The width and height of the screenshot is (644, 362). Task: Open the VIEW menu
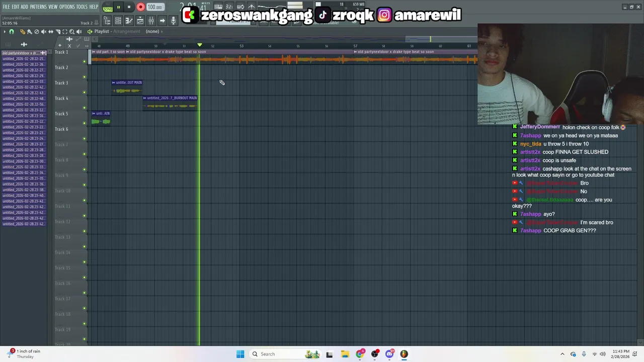[x=53, y=7]
